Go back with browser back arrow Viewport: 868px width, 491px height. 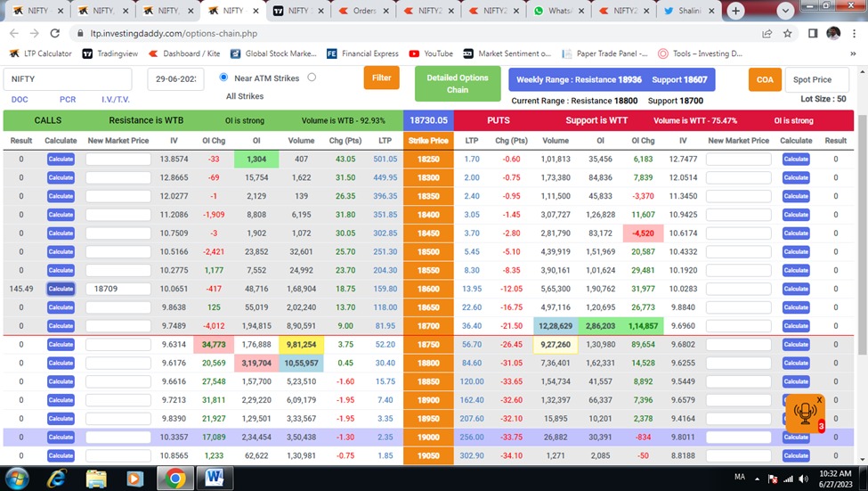pos(14,33)
